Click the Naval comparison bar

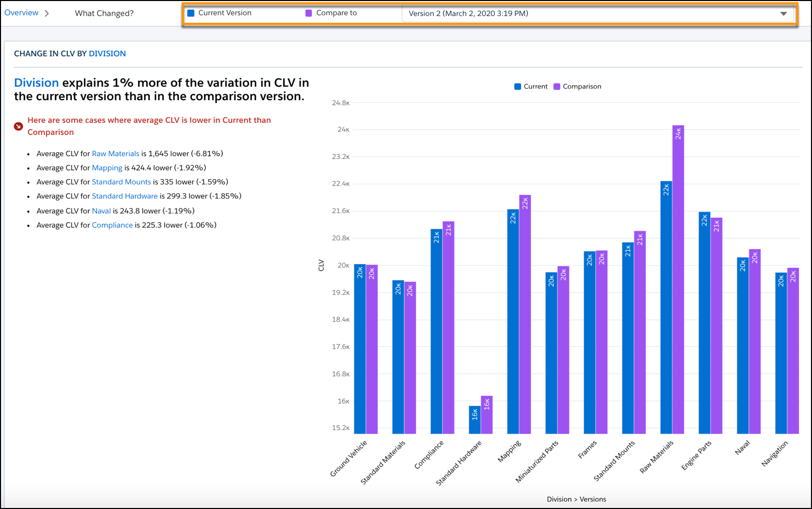pos(755,341)
